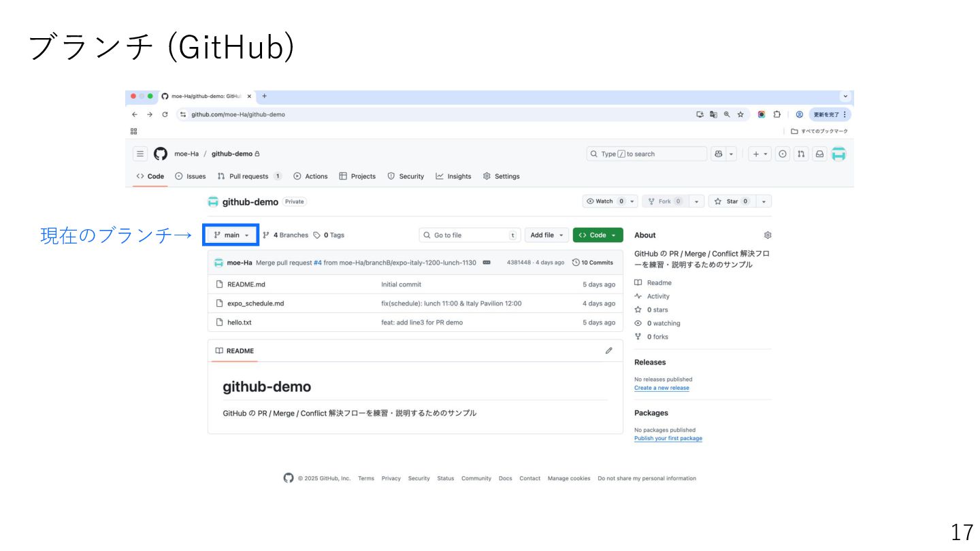Close the moe-Ha/github-demo browser tab
Viewport: 980px width, 551px height.
click(x=249, y=96)
